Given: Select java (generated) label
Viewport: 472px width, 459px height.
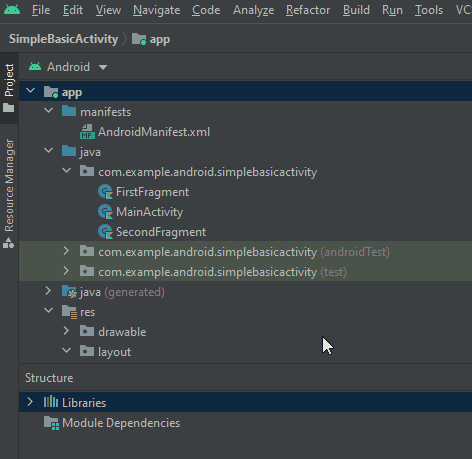Looking at the screenshot, I should click(122, 292).
